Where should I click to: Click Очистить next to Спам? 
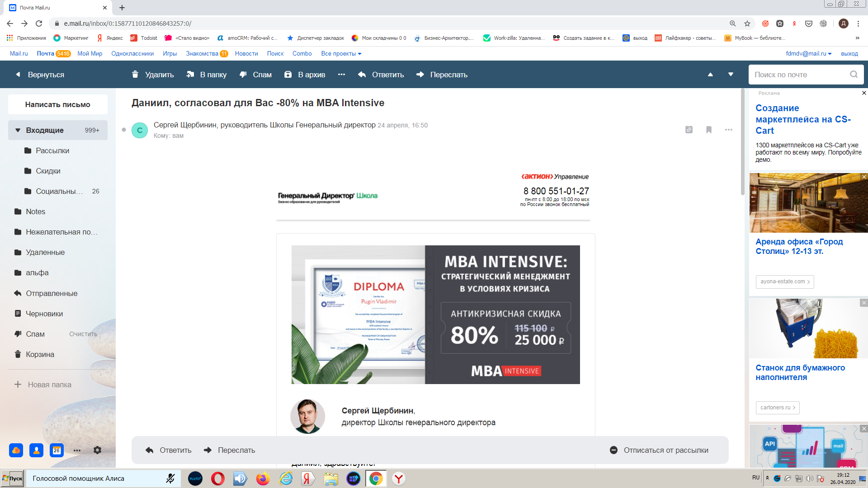83,334
